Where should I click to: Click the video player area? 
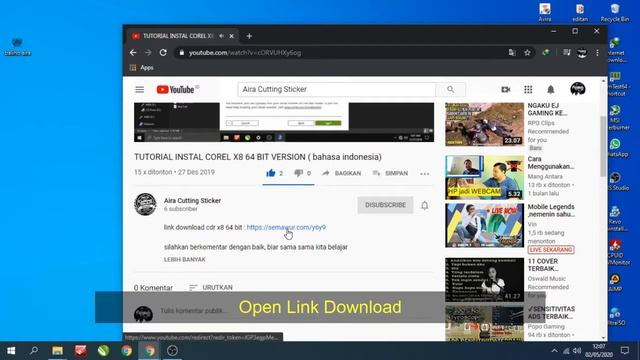[x=284, y=122]
